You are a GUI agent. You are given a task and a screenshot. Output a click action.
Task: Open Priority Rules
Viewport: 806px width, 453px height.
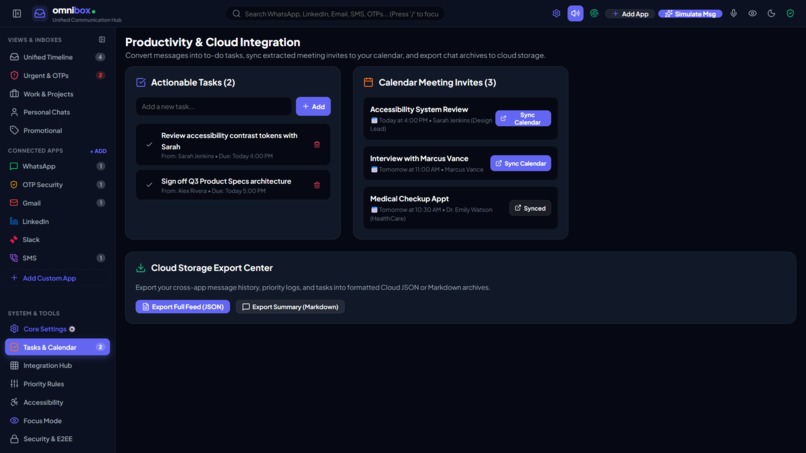(57, 384)
